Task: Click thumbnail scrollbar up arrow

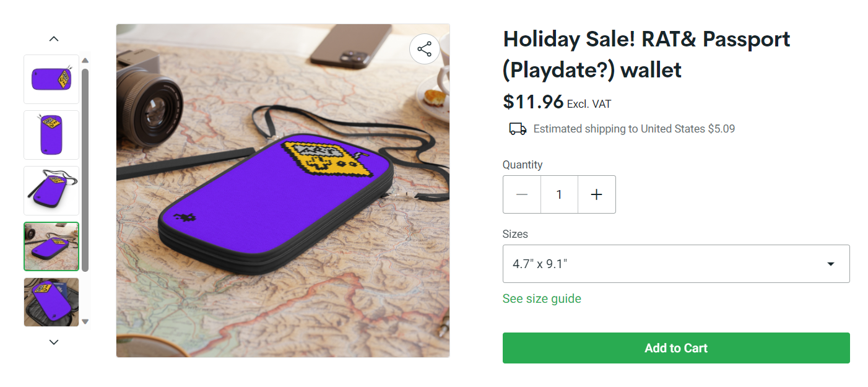Action: [85, 61]
